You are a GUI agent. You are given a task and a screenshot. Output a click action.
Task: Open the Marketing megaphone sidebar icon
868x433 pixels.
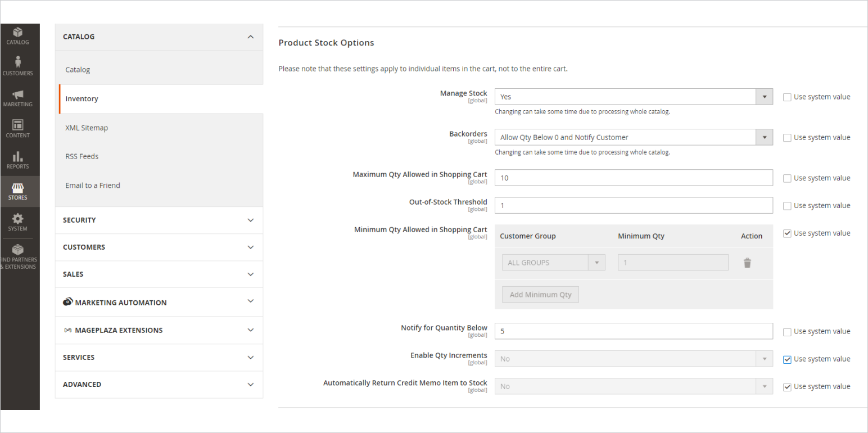coord(17,94)
